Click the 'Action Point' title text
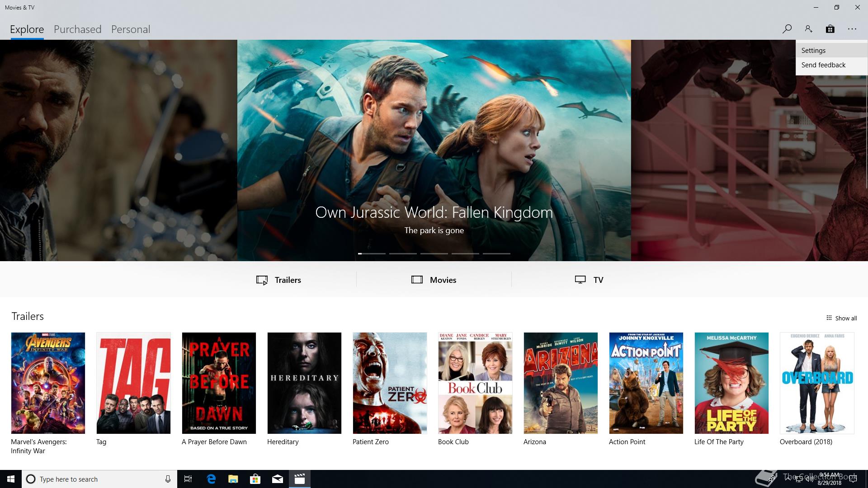Image resolution: width=868 pixels, height=488 pixels. [x=627, y=442]
